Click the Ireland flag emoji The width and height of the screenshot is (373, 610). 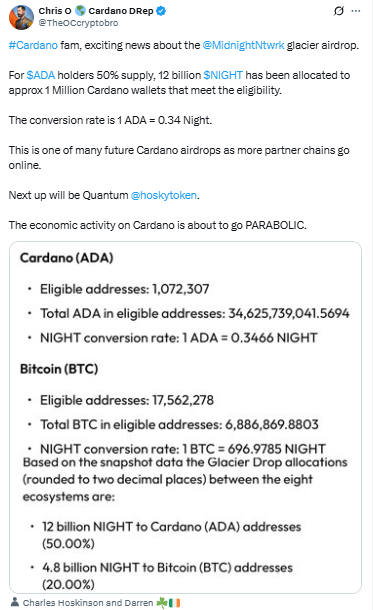point(174,603)
